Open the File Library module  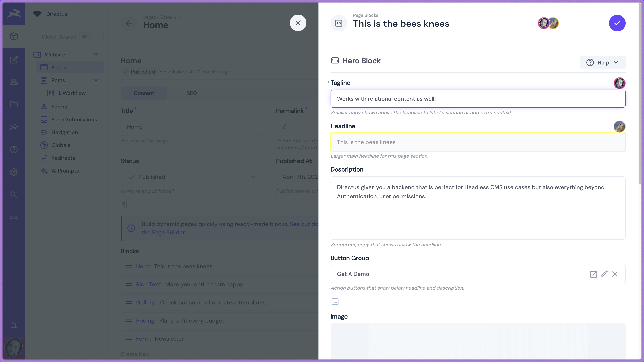pyautogui.click(x=13, y=104)
